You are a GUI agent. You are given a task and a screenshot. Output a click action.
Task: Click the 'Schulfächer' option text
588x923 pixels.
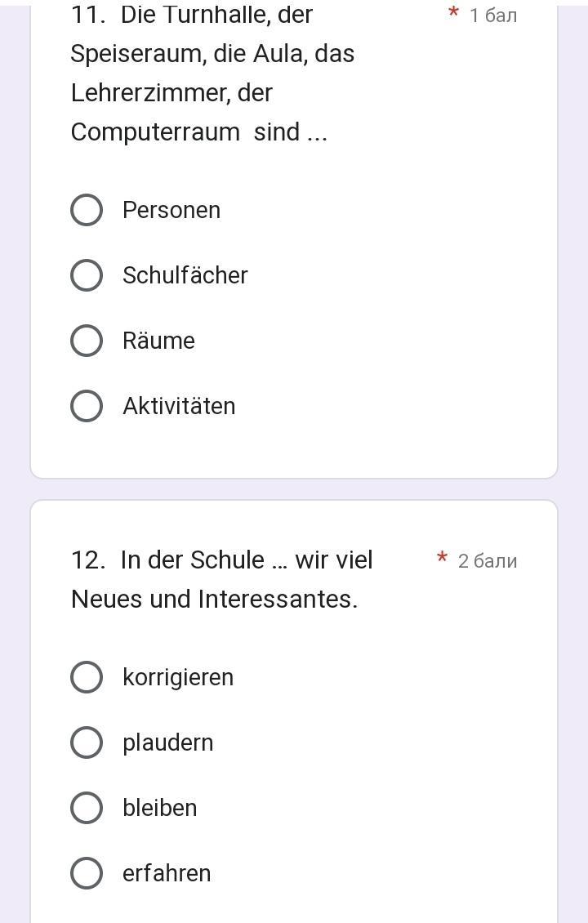185,275
